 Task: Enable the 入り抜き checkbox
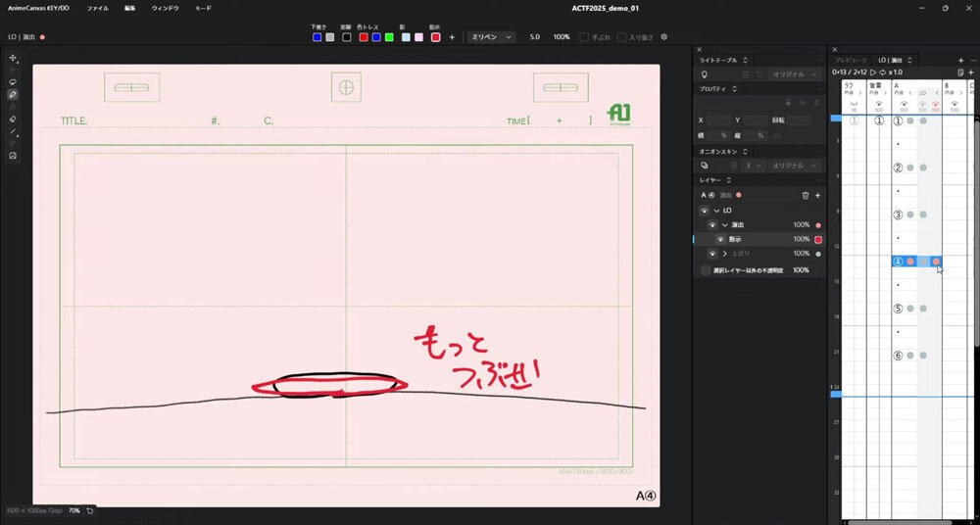[621, 37]
